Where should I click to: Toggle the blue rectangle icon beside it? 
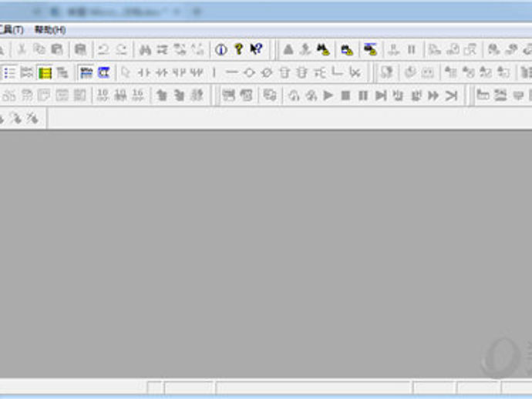click(103, 72)
